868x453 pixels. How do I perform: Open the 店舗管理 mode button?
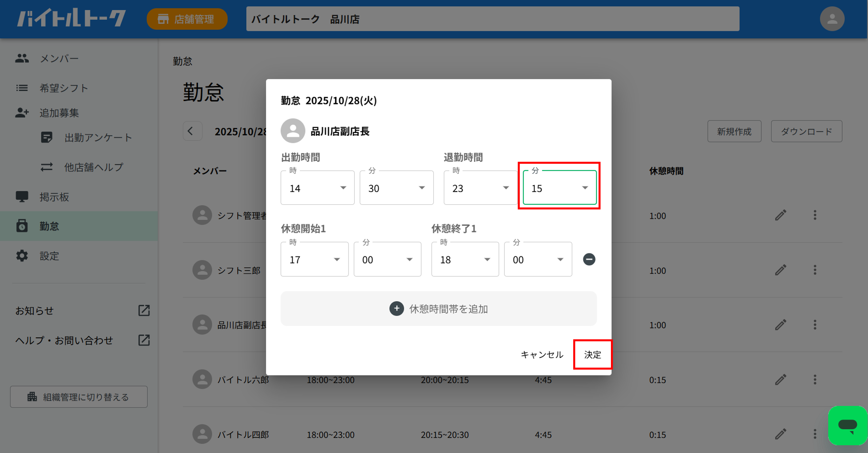(187, 19)
